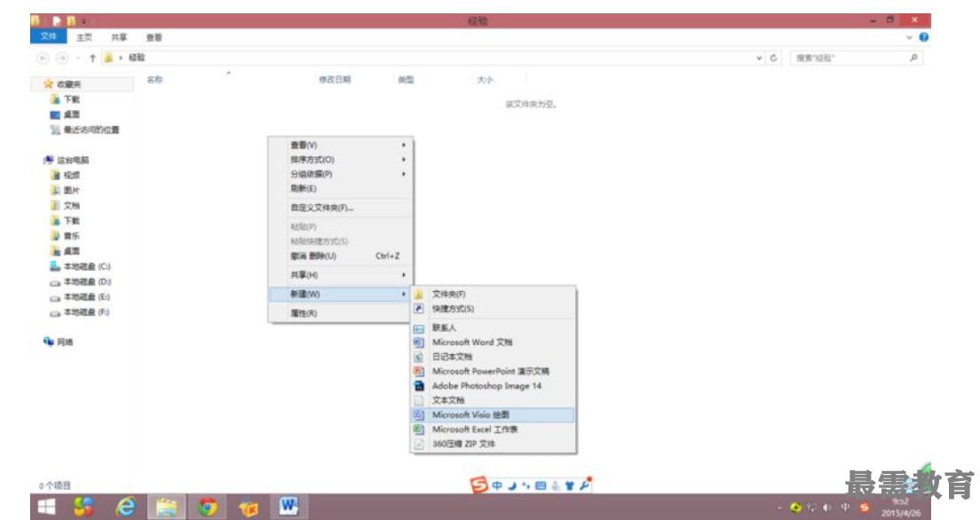Image resolution: width=980 pixels, height=520 pixels.
Task: Launch Internet Explorer from taskbar
Action: click(x=126, y=507)
